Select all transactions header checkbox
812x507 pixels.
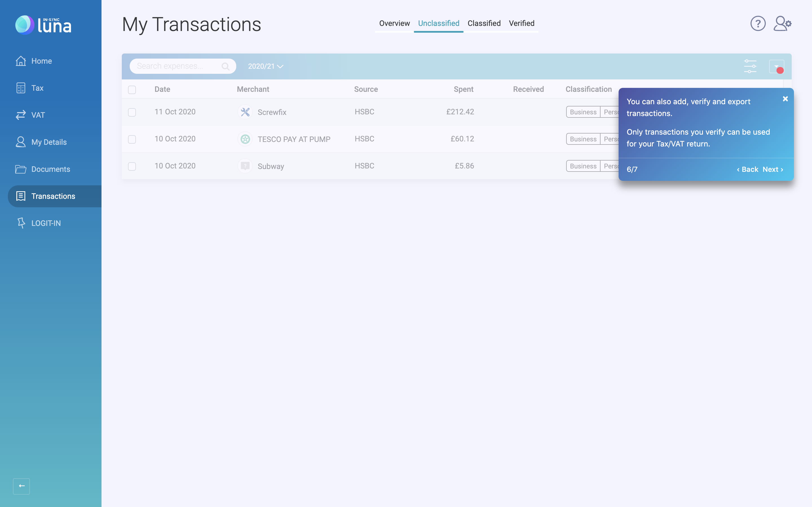click(x=132, y=90)
